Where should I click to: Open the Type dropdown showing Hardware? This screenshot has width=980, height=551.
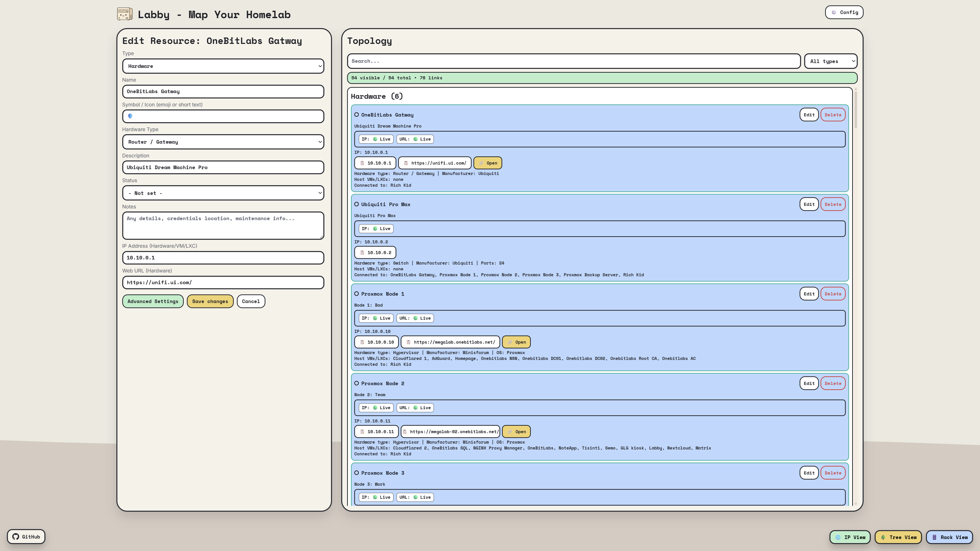tap(223, 66)
